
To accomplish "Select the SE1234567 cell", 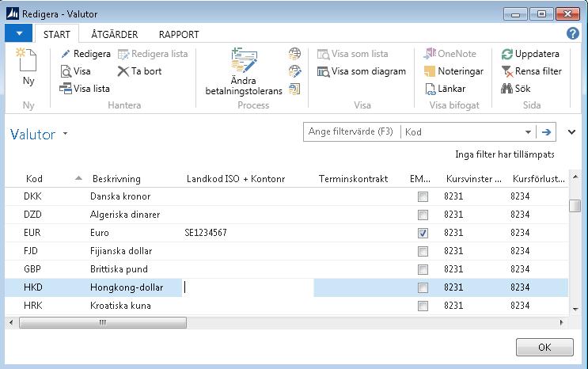I will pyautogui.click(x=206, y=233).
